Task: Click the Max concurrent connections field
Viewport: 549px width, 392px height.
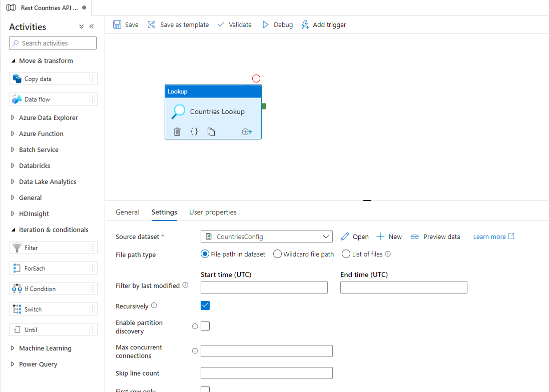Action: tap(266, 350)
